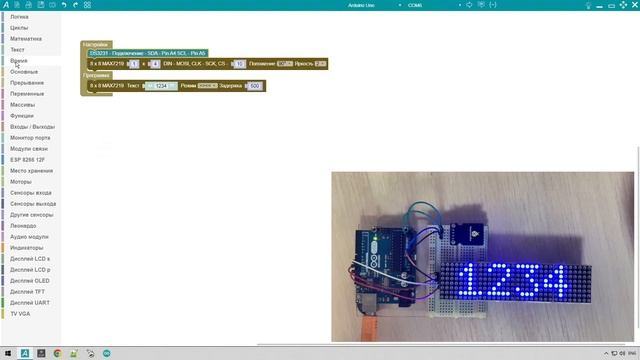This screenshot has width=640, height=360.
Task: Edit the Задержка delay value 500
Action: coord(255,86)
